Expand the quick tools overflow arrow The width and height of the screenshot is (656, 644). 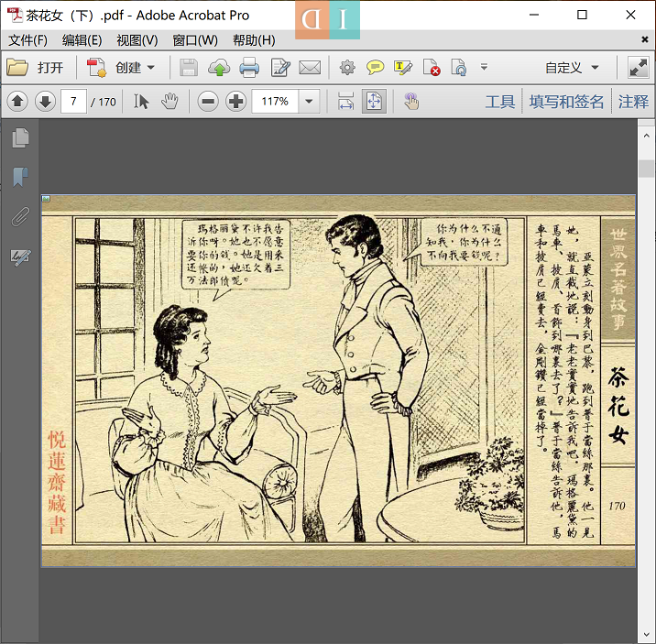484,67
